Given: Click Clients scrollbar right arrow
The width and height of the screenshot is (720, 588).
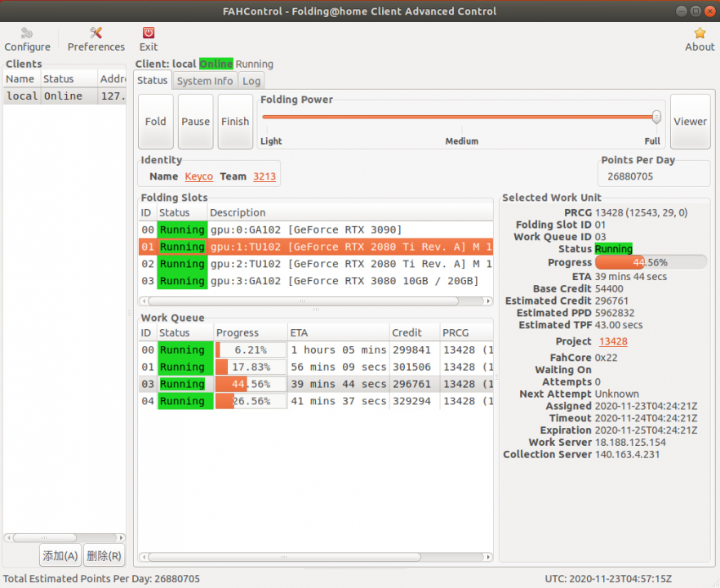Looking at the screenshot, I should pos(121,537).
